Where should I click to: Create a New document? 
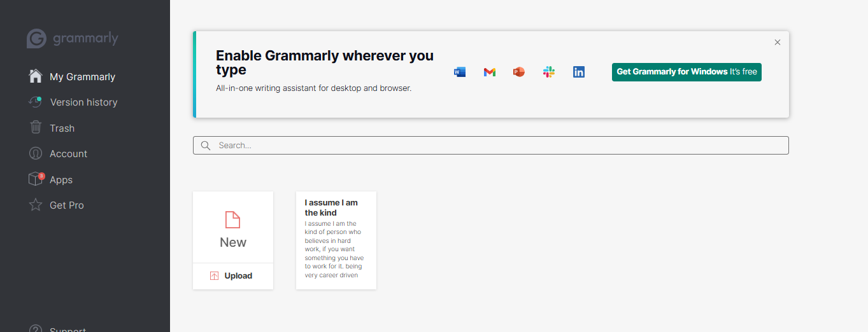tap(233, 229)
